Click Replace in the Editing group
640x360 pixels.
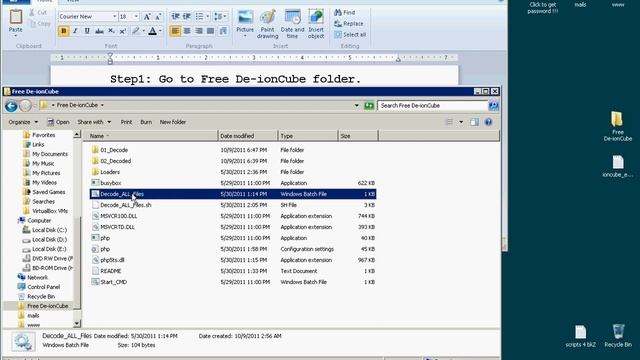tap(349, 24)
